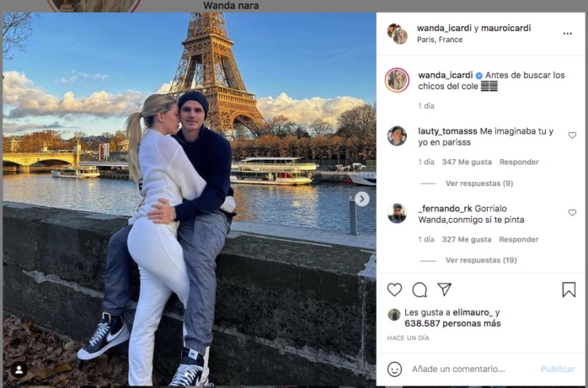Open mauroicardi profile link in header
The width and height of the screenshot is (588, 388).
(506, 28)
